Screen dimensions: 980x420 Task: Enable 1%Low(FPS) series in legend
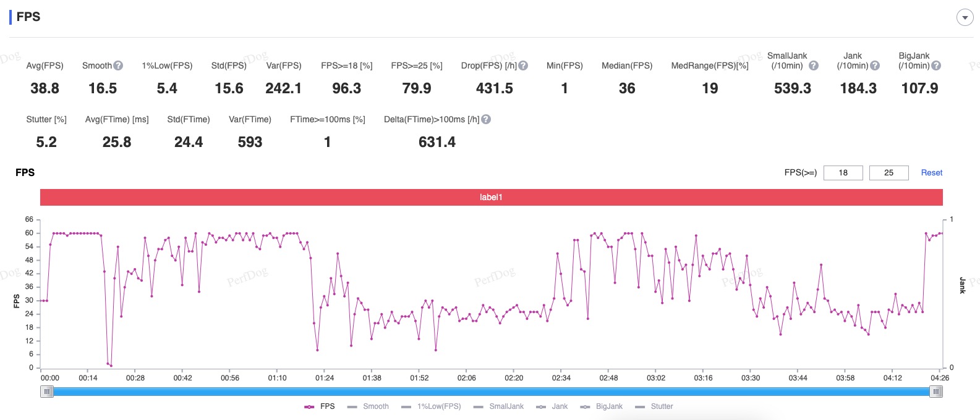(432, 406)
